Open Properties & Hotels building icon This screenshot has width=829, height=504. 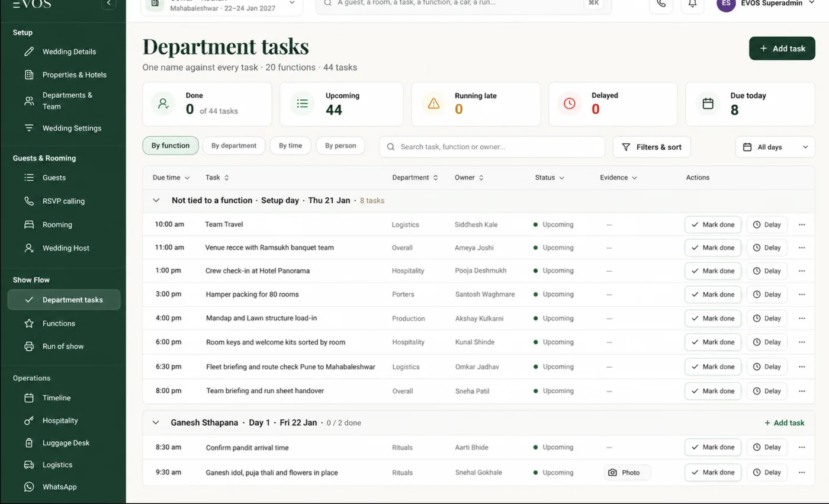(x=29, y=75)
